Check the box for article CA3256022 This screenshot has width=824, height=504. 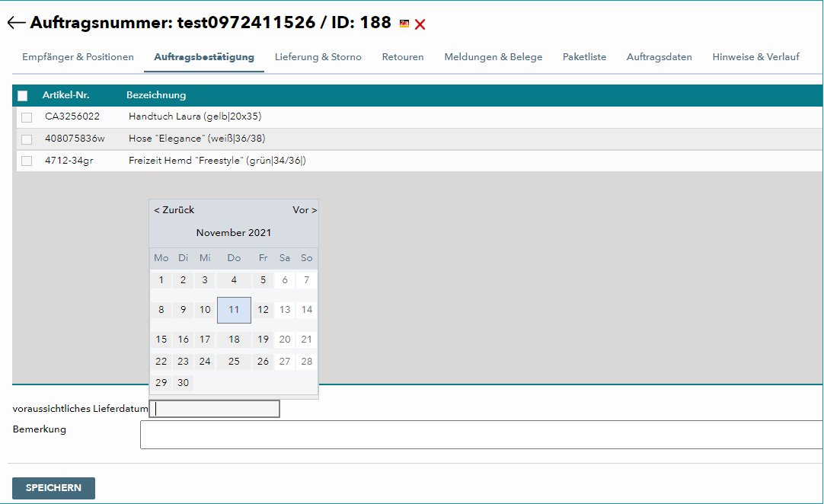pyautogui.click(x=27, y=117)
